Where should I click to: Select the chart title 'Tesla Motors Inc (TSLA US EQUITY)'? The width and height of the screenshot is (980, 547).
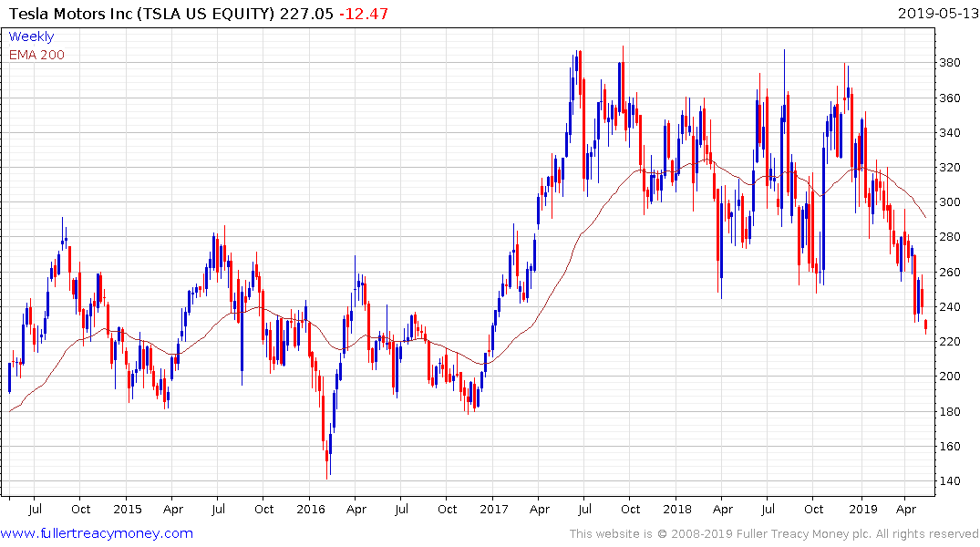click(x=142, y=14)
